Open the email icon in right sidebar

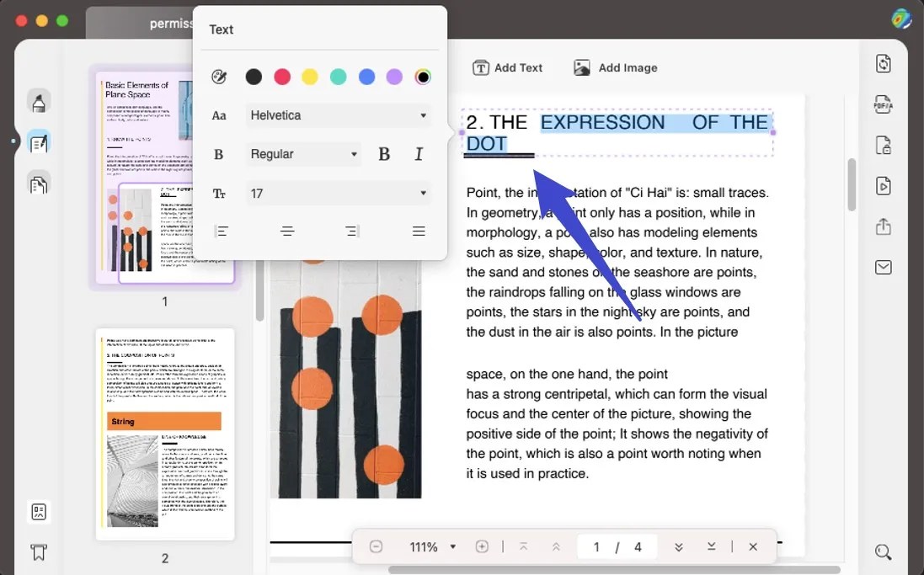coord(883,267)
